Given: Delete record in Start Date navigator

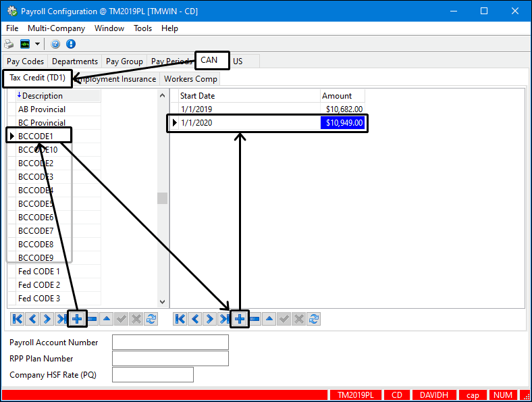Looking at the screenshot, I should pos(255,319).
